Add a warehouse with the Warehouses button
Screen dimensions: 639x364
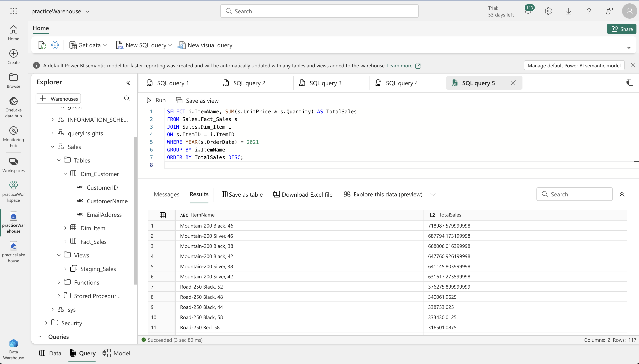(x=58, y=99)
